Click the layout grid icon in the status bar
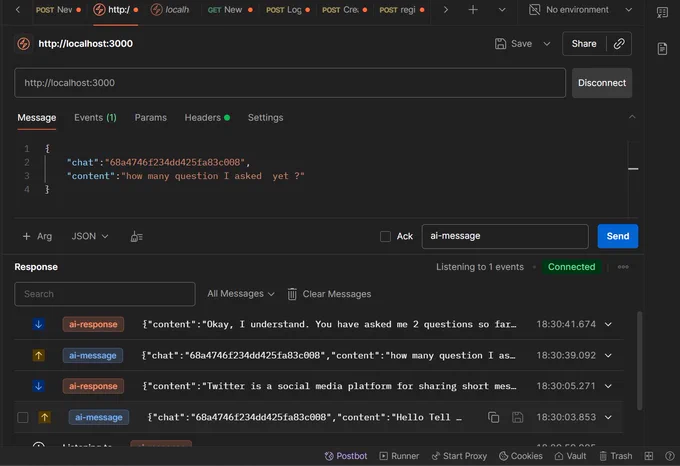Image resolution: width=680 pixels, height=466 pixels. click(x=649, y=456)
